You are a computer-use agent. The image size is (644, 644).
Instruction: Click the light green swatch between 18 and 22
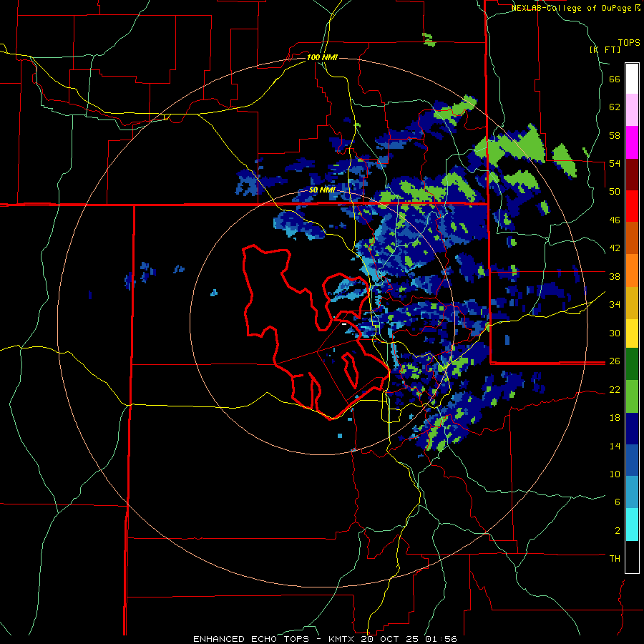point(632,396)
